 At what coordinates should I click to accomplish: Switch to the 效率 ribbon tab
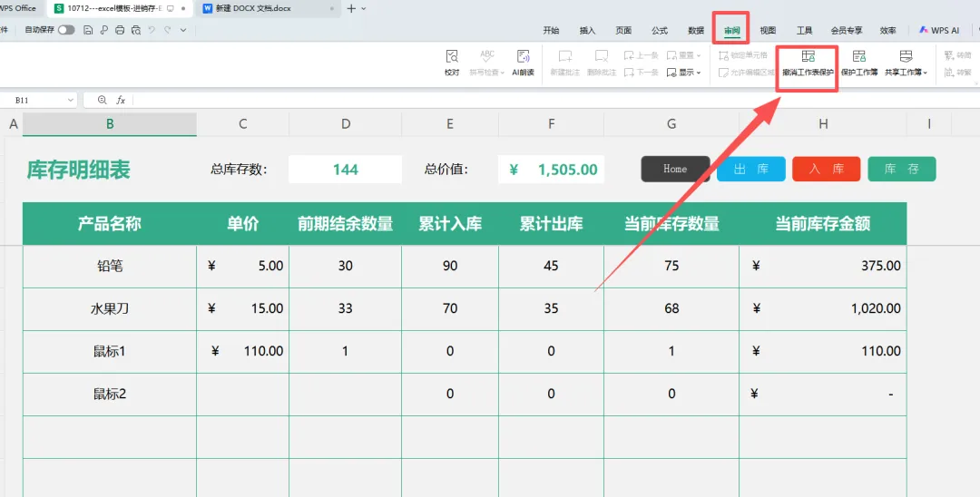coord(887,30)
